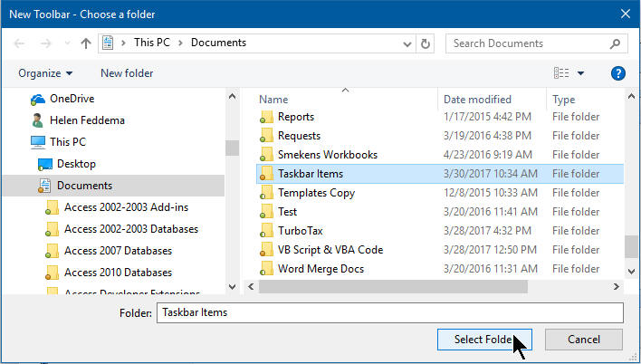Click the Test folder icon
Viewport: 641px width, 364px height.
pyautogui.click(x=266, y=212)
